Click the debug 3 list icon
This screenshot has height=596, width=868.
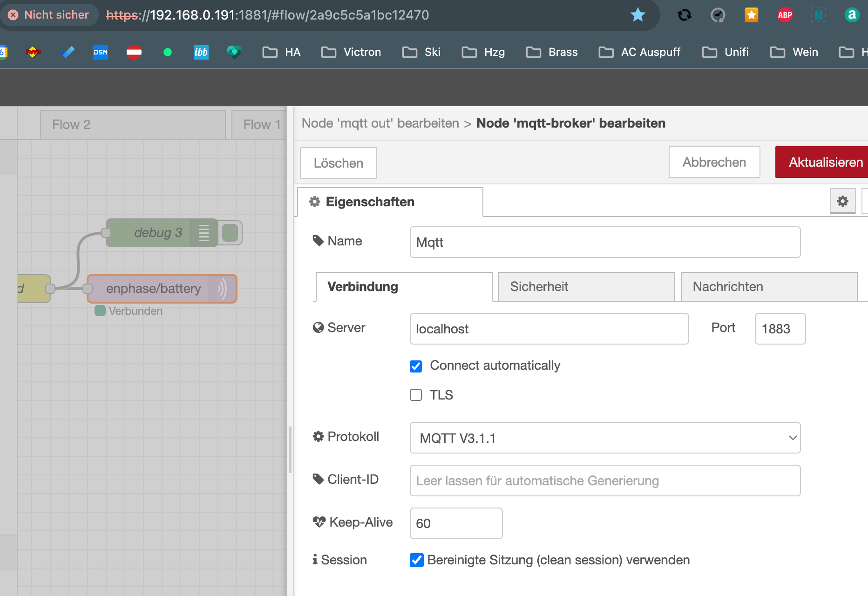coord(204,233)
